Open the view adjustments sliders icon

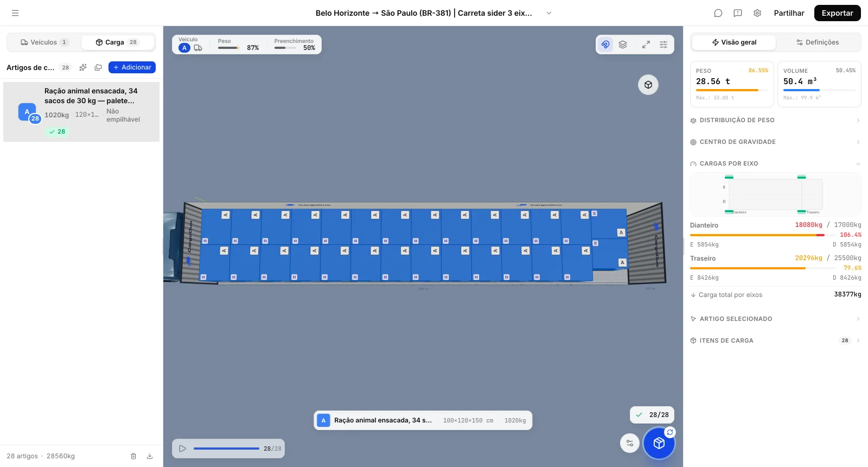pyautogui.click(x=663, y=45)
